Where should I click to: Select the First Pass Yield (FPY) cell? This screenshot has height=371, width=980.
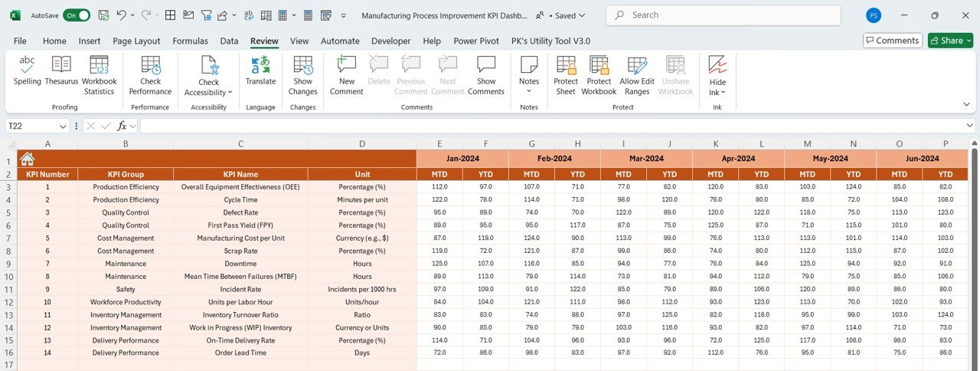240,225
